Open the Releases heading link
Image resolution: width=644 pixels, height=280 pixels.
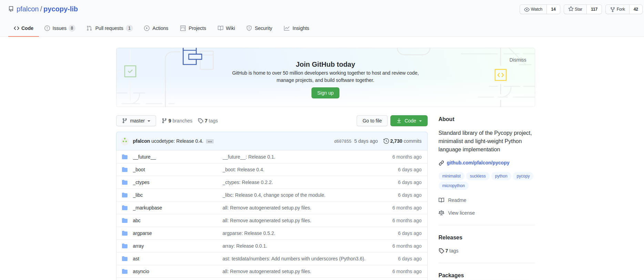450,237
